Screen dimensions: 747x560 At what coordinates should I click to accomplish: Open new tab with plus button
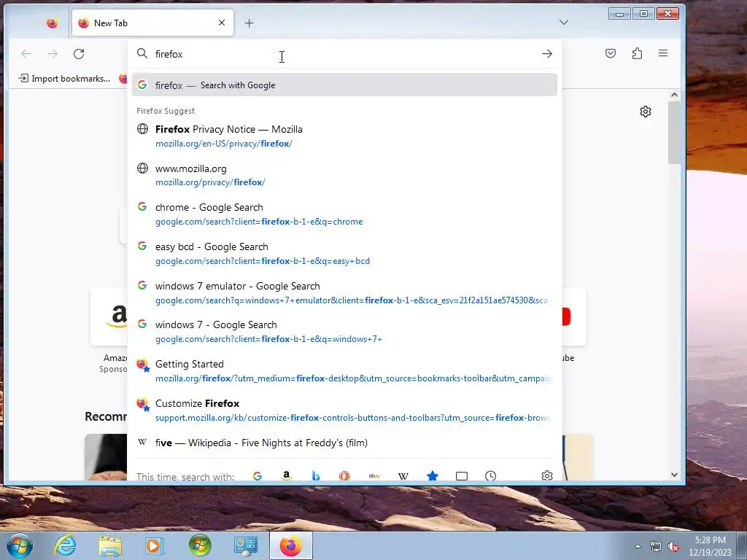point(249,23)
